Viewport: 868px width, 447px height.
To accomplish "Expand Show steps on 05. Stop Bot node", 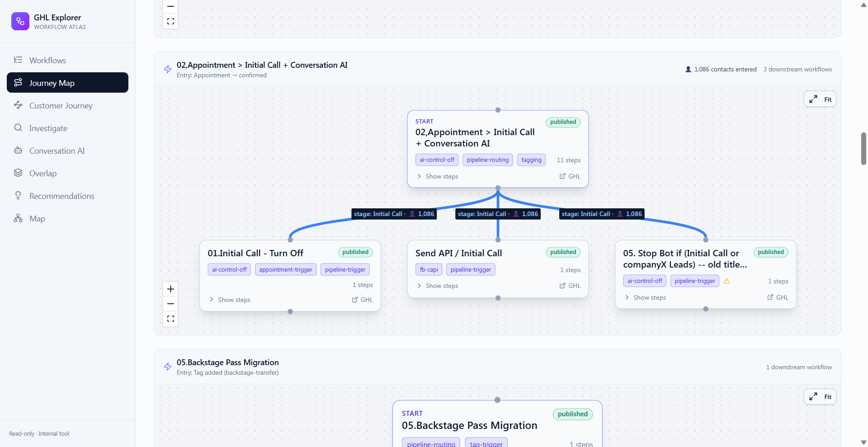I will 645,297.
